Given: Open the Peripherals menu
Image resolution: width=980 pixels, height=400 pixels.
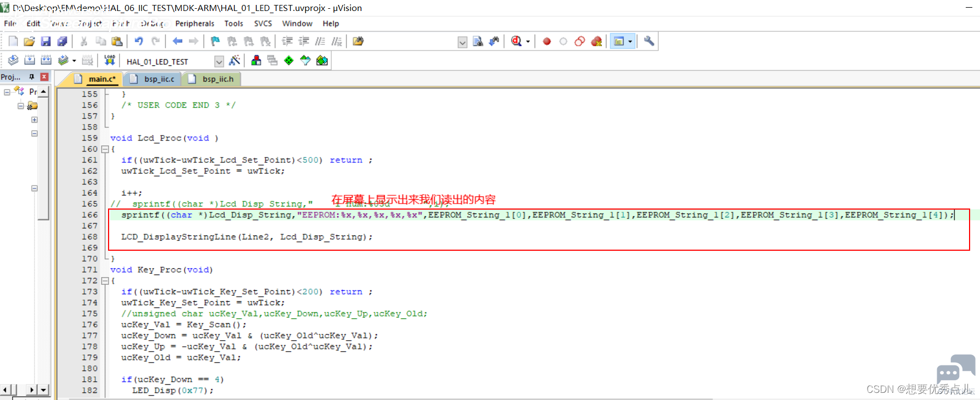Looking at the screenshot, I should (x=195, y=24).
